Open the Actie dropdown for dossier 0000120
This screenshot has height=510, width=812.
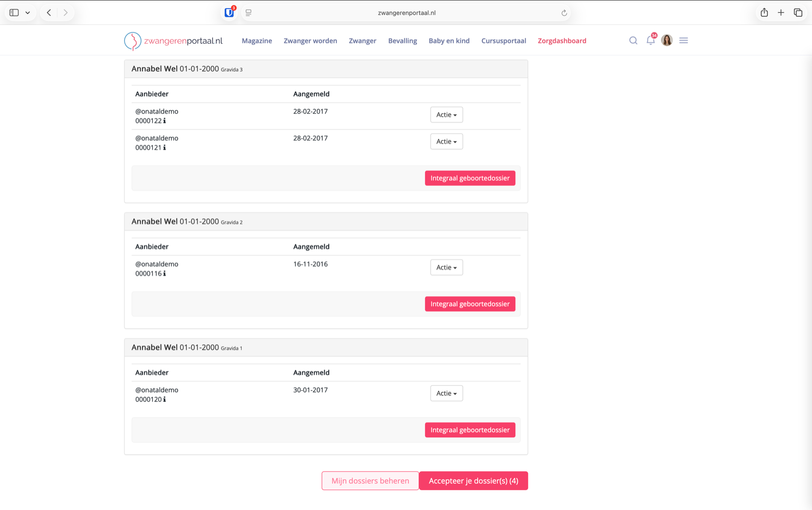[x=447, y=394]
